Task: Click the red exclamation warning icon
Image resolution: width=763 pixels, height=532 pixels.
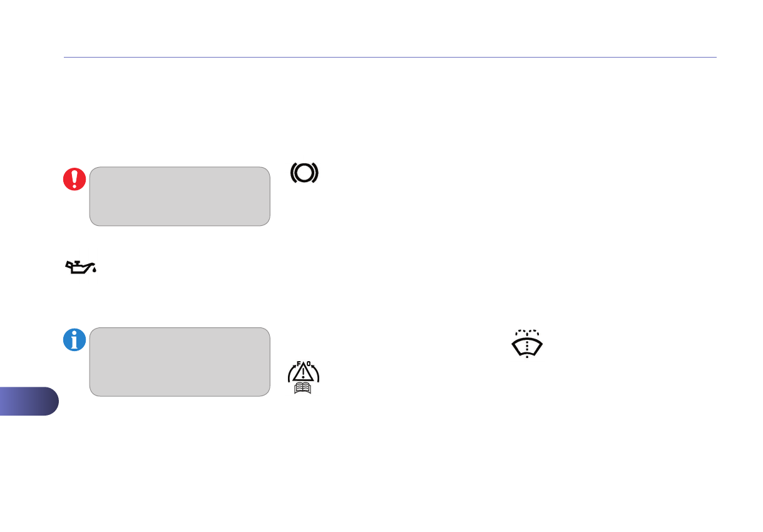Action: point(74,179)
